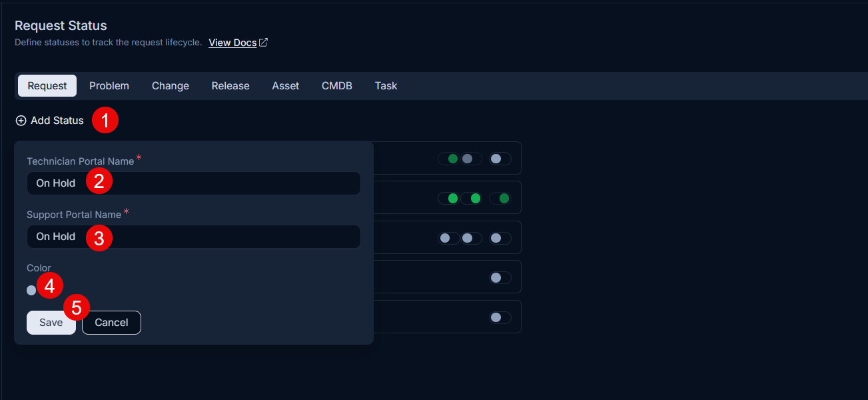The image size is (868, 400).
Task: Toggle the first switch in the top status row
Action: click(449, 159)
